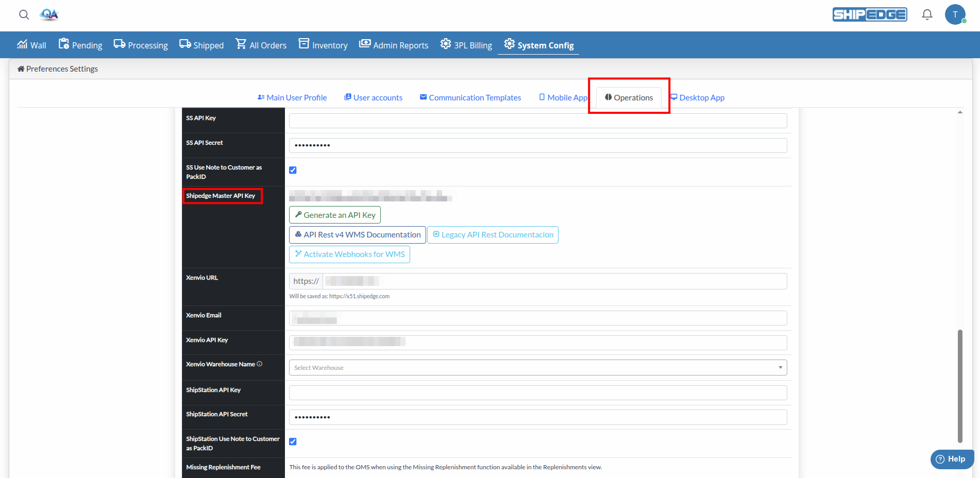Open the Inventory clipboard icon
Image resolution: width=980 pixels, height=478 pixels.
click(x=304, y=43)
